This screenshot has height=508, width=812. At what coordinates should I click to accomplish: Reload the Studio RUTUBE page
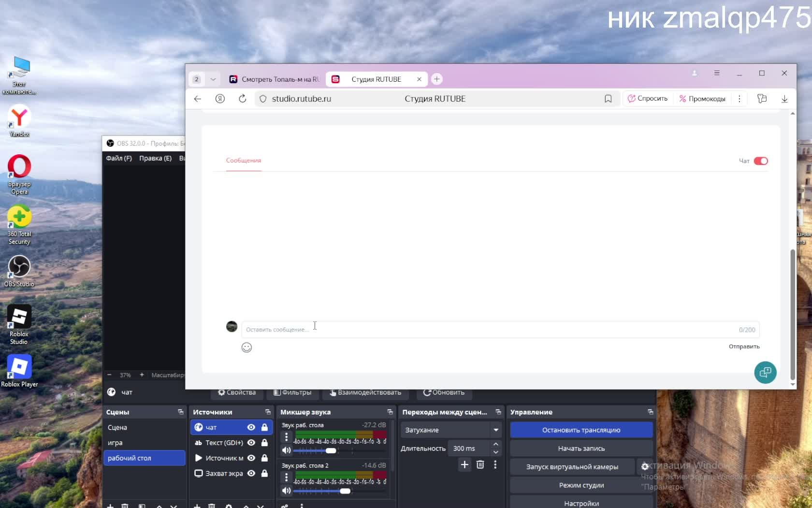point(243,99)
